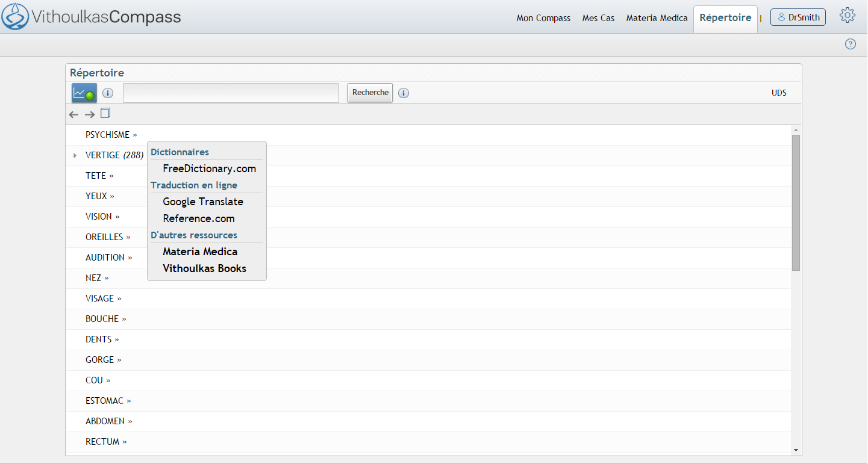Screen dimensions: 868x464
Task: Open Mon Compass tab
Action: pyautogui.click(x=543, y=18)
